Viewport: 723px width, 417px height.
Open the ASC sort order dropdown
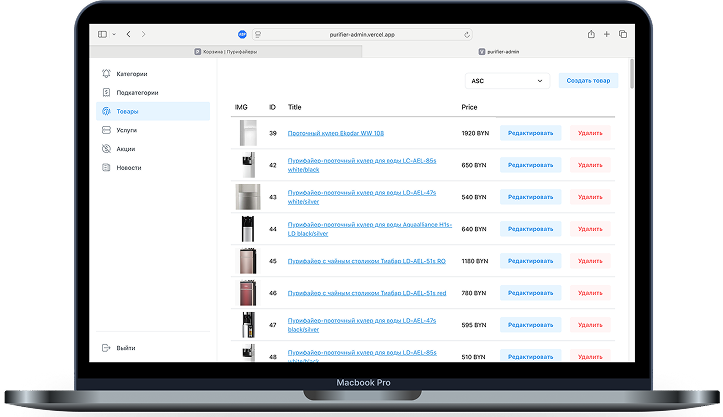tap(507, 81)
